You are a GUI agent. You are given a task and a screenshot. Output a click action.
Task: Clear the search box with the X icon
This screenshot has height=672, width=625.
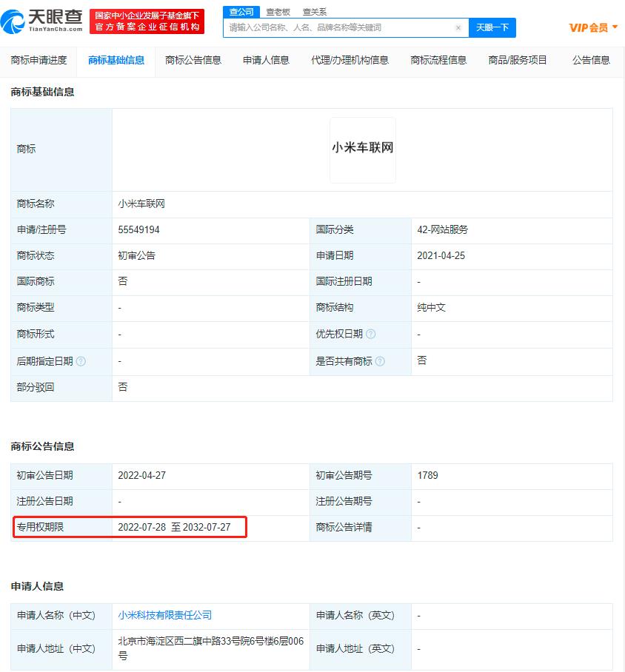(458, 28)
